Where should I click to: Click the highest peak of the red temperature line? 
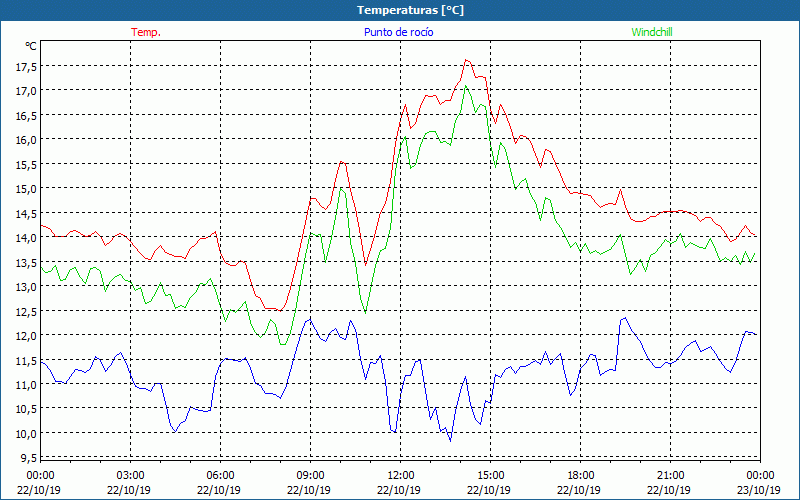tap(466, 60)
